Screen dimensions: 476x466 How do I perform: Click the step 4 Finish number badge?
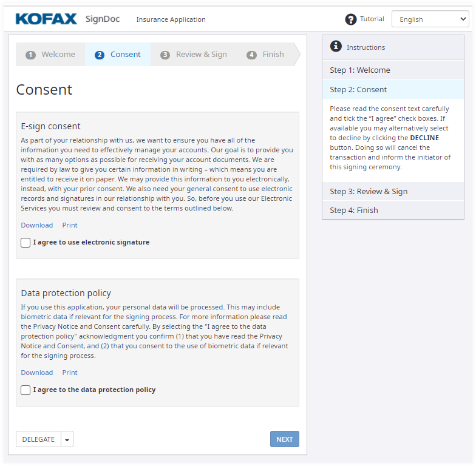coord(251,55)
